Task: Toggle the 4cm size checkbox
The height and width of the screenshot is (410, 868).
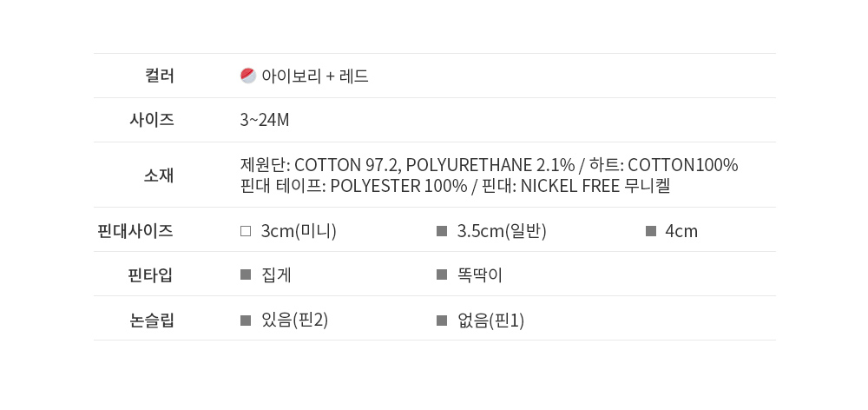Action: (650, 231)
